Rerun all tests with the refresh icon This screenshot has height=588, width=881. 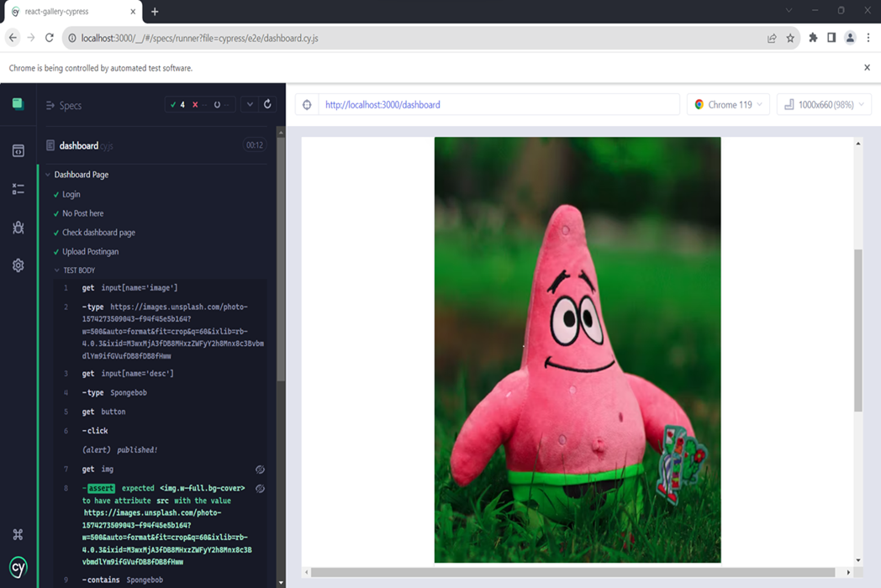267,104
